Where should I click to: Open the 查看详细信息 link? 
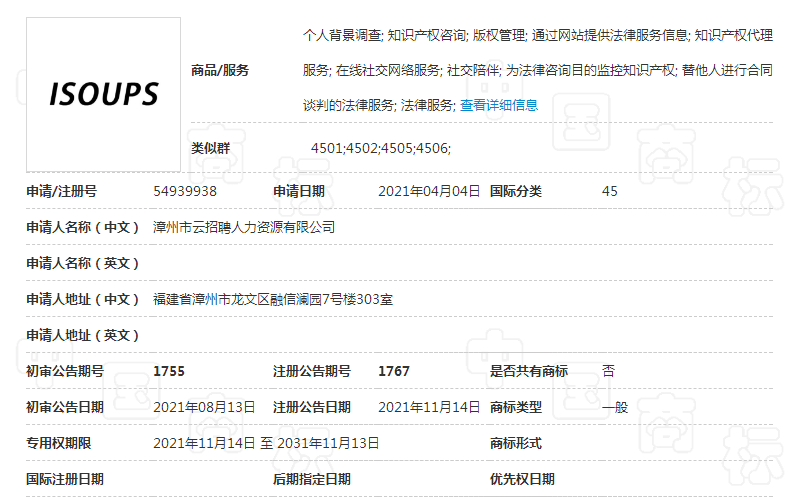[499, 105]
